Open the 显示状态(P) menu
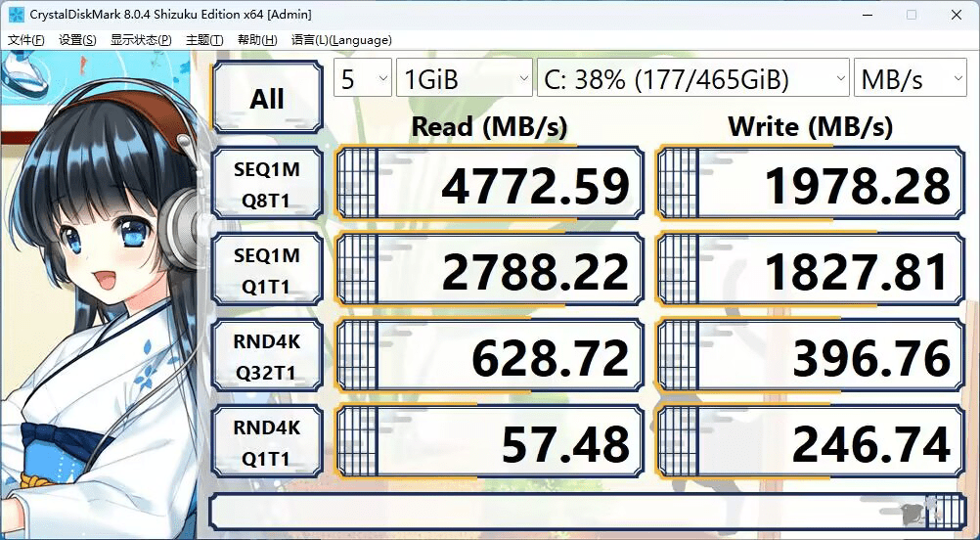The image size is (980, 540). point(141,40)
